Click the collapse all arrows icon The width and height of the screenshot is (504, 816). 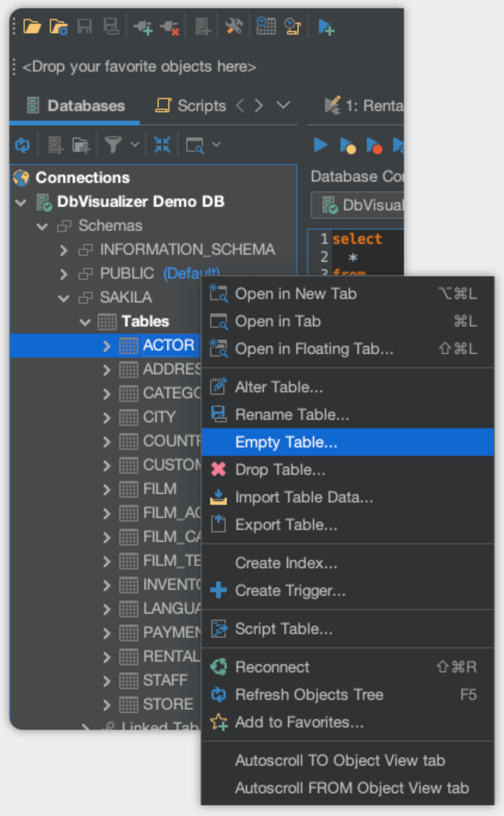pos(162,145)
